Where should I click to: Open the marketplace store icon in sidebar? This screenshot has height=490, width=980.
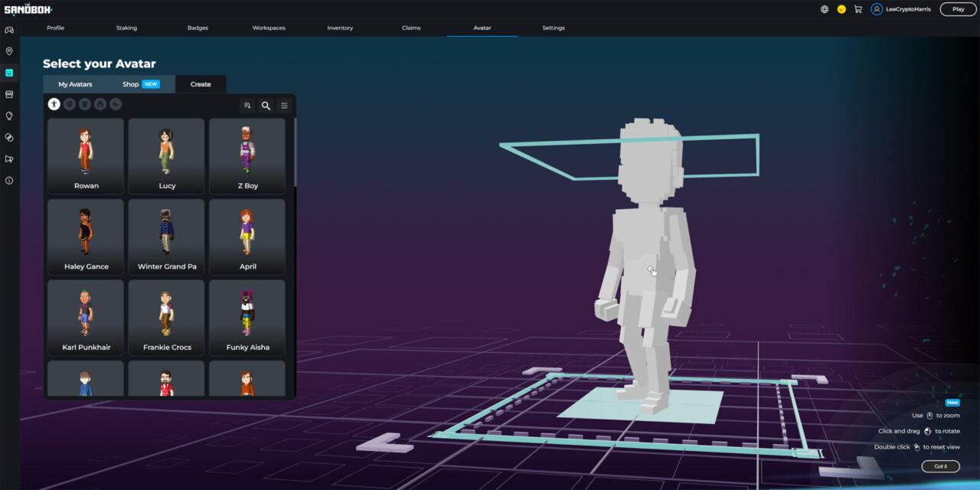9,94
